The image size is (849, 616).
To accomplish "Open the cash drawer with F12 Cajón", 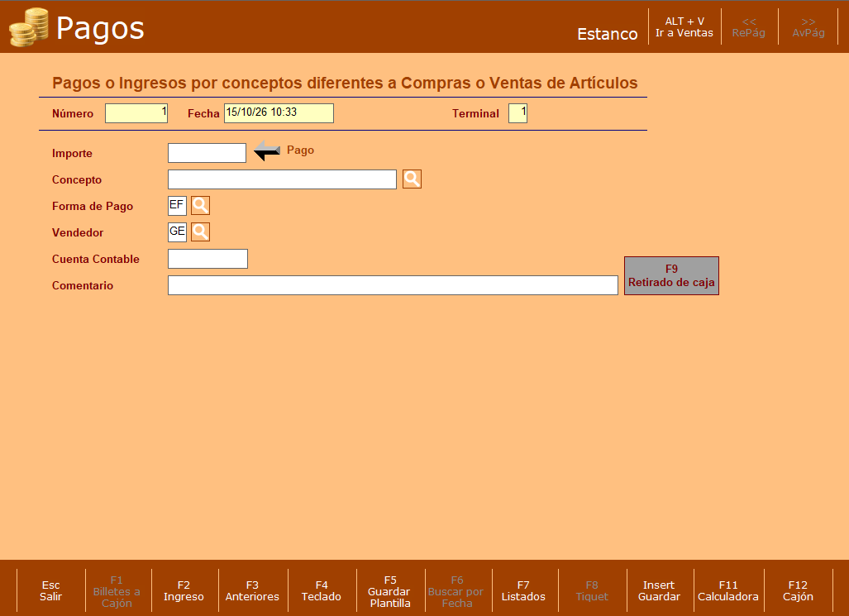I will pos(798,590).
